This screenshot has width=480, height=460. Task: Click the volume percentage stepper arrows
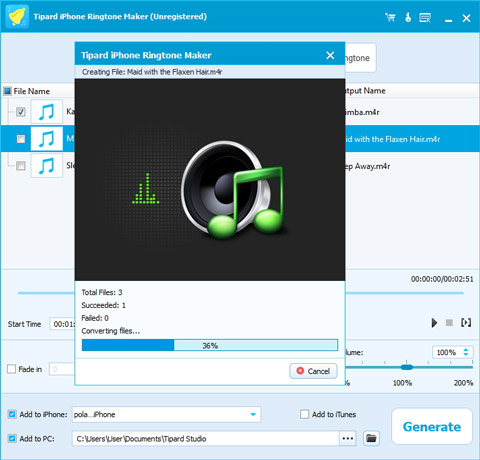pos(466,352)
